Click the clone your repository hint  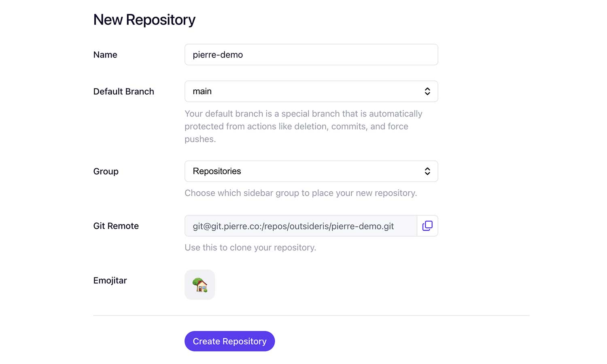click(x=250, y=248)
